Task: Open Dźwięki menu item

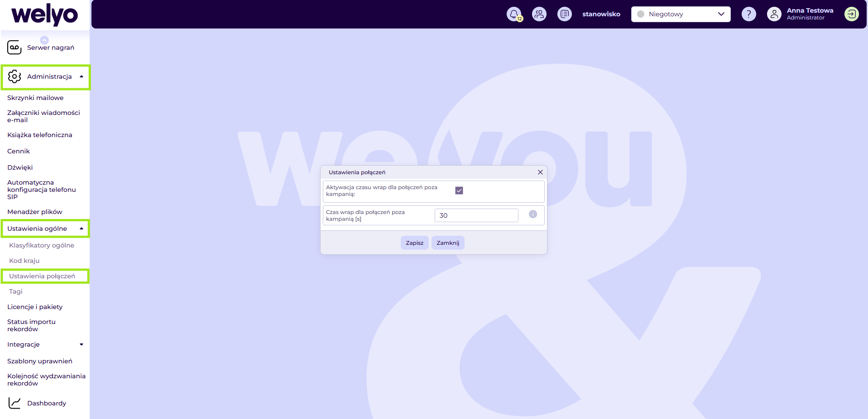Action: tap(20, 167)
